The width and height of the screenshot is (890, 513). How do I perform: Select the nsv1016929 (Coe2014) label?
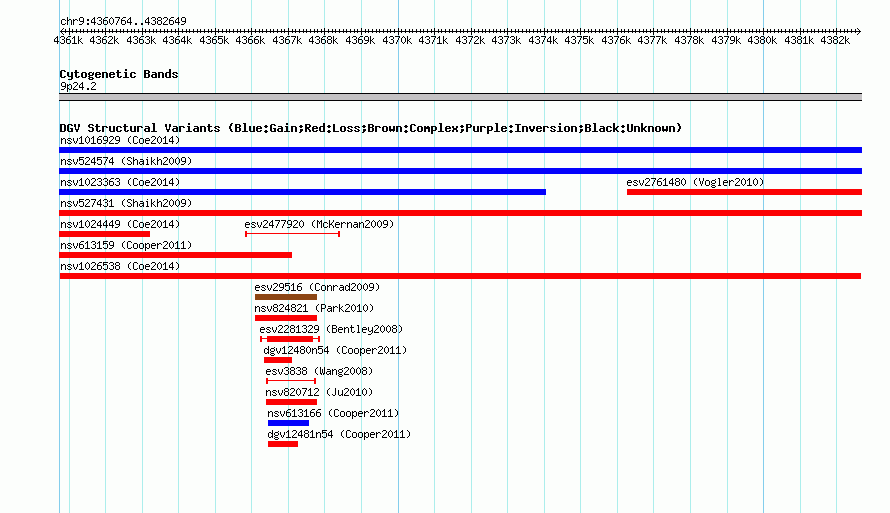pyautogui.click(x=120, y=140)
